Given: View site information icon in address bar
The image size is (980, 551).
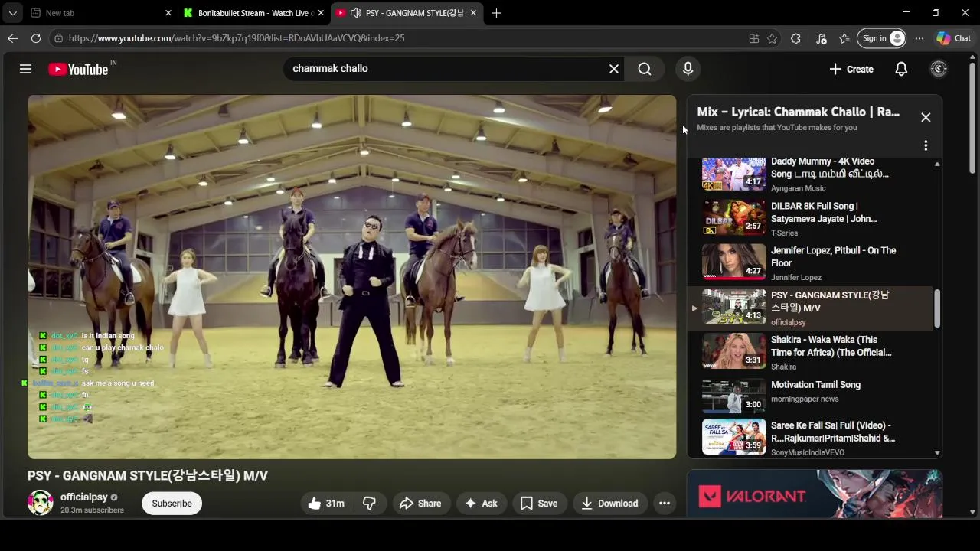Looking at the screenshot, I should 58,38.
